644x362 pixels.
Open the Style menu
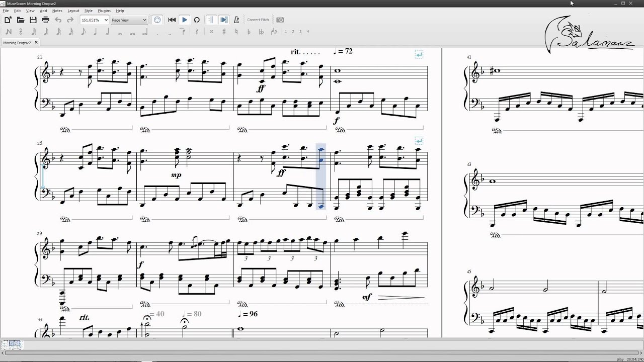[89, 11]
